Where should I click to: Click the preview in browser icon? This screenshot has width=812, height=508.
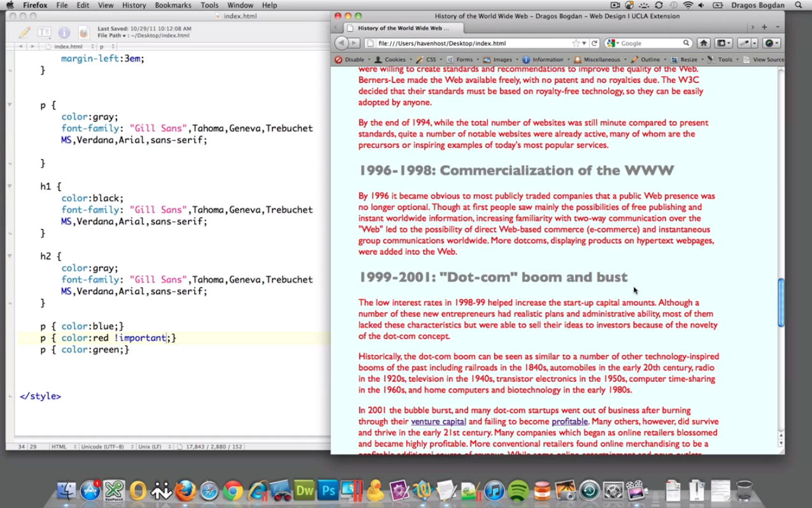(x=84, y=32)
